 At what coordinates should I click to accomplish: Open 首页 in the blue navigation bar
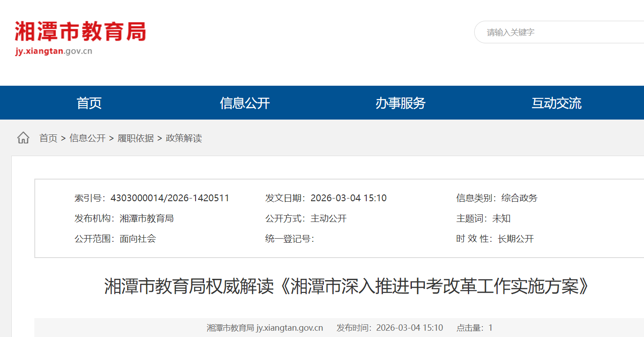[x=89, y=103]
